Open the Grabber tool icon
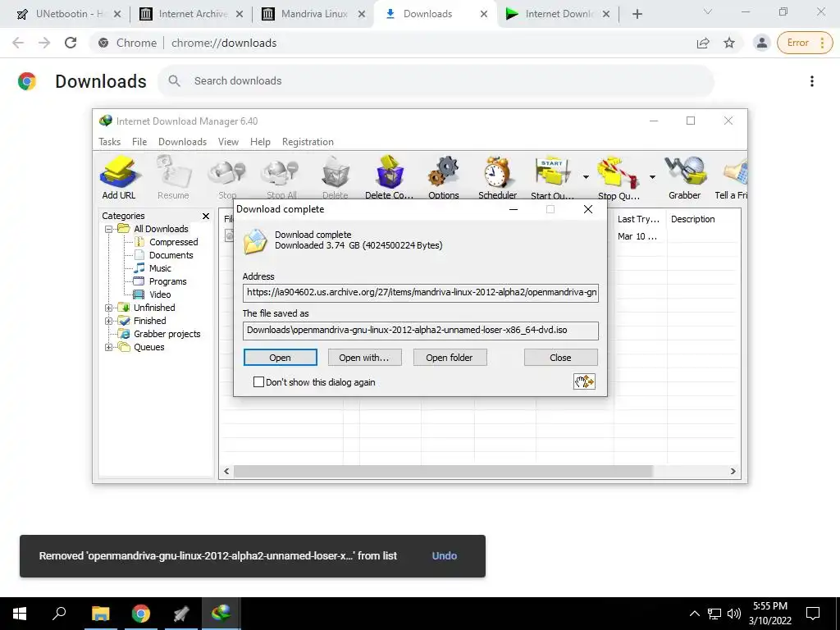The image size is (840, 630). [x=685, y=177]
